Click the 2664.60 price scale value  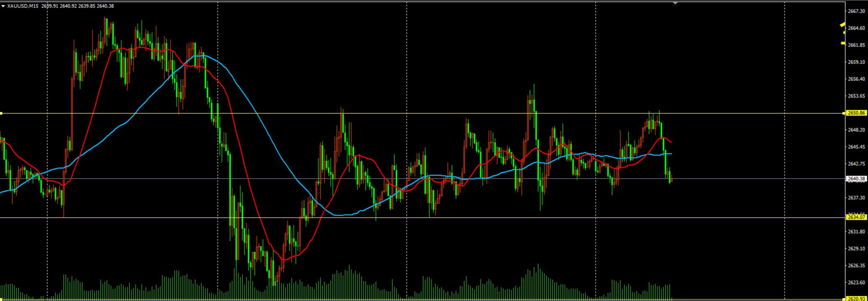pyautogui.click(x=856, y=28)
